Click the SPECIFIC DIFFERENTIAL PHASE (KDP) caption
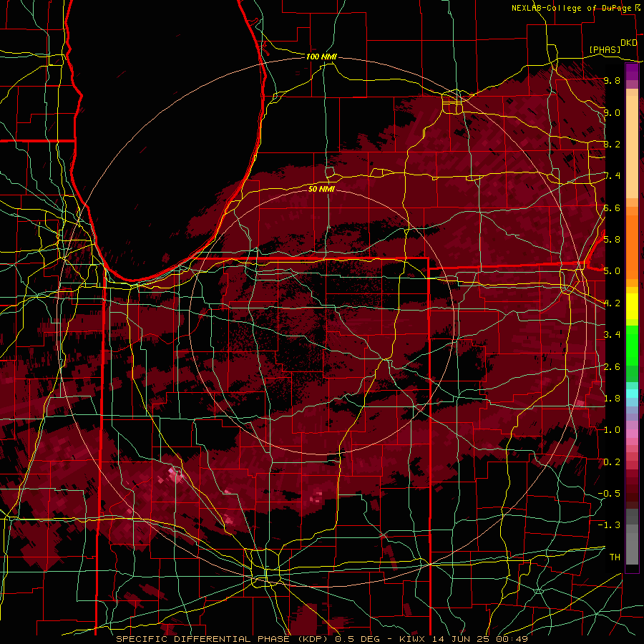 click(x=222, y=639)
